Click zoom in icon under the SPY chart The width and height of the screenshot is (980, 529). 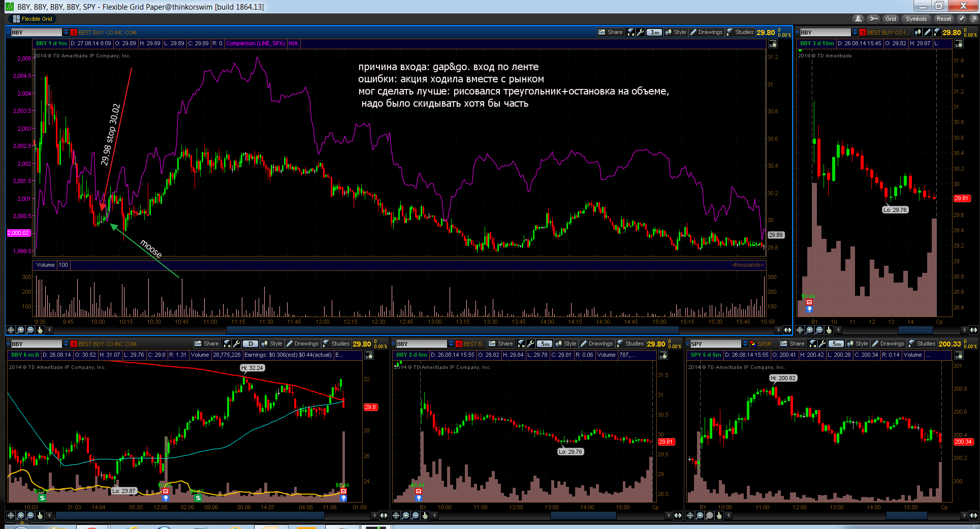[700, 515]
